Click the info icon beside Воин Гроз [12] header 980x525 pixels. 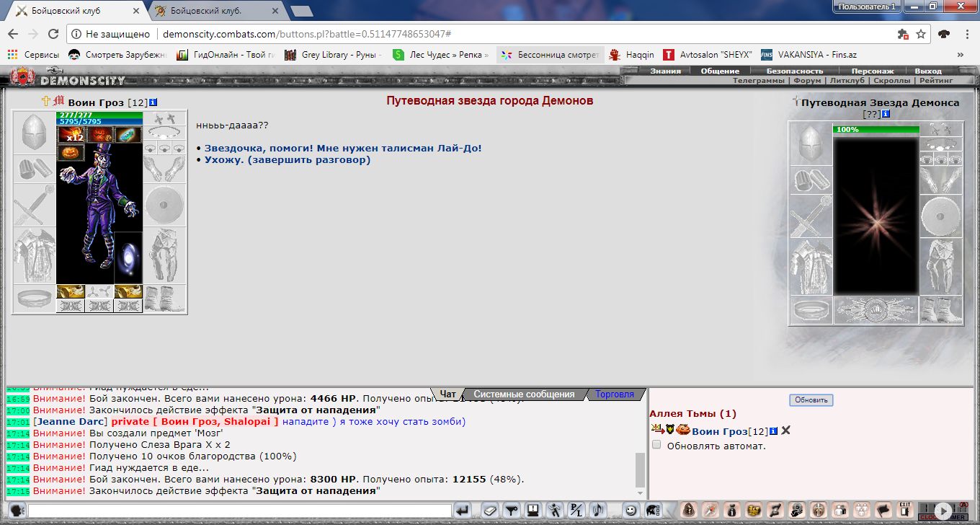153,103
